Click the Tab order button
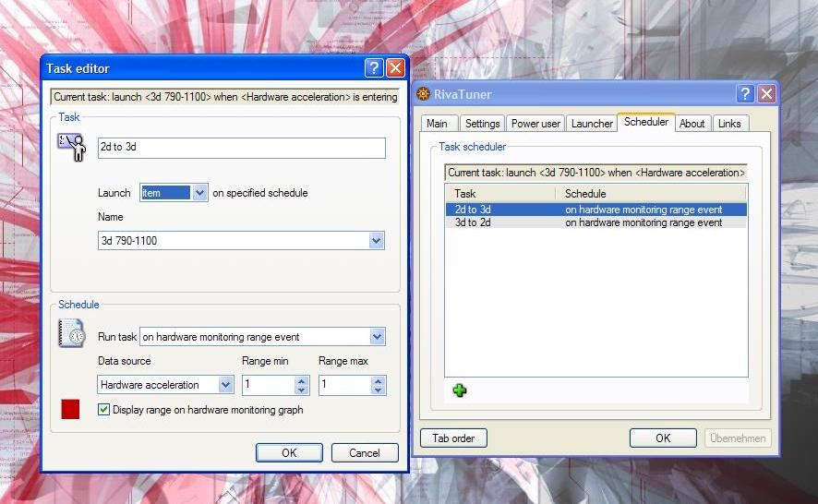Image resolution: width=818 pixels, height=504 pixels. pyautogui.click(x=453, y=438)
